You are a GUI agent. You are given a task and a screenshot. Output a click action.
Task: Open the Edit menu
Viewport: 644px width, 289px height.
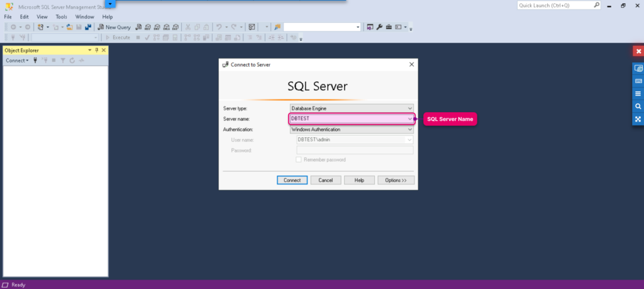click(25, 17)
